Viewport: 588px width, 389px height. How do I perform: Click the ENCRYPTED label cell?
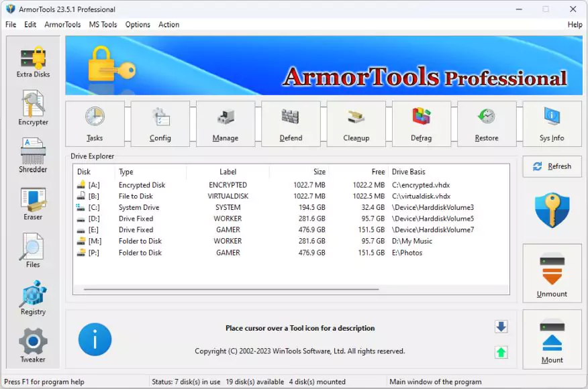pyautogui.click(x=228, y=185)
